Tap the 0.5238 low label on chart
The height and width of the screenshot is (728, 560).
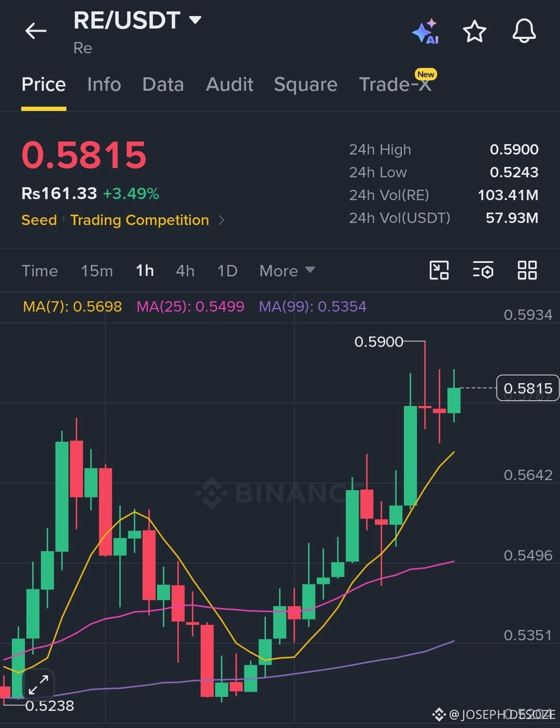pos(49,706)
